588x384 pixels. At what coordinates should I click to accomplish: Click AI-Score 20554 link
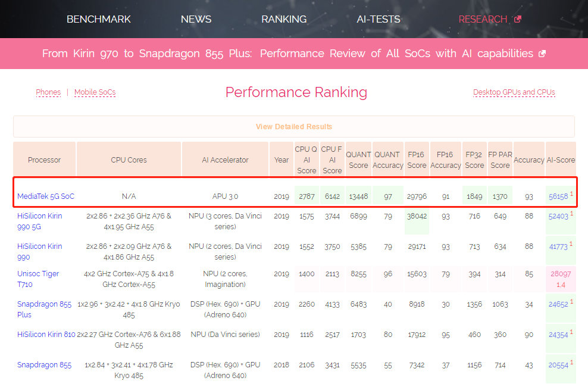558,365
